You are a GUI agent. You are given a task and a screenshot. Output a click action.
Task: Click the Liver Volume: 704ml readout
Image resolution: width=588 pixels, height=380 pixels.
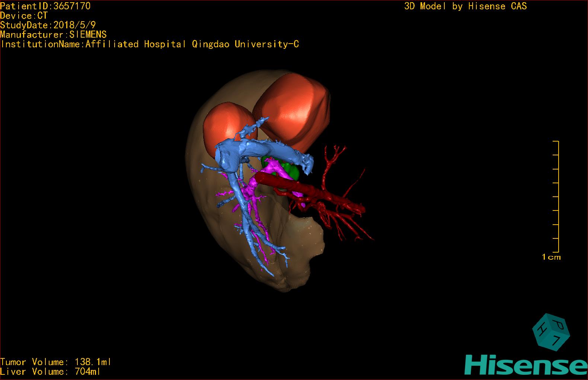(50, 371)
